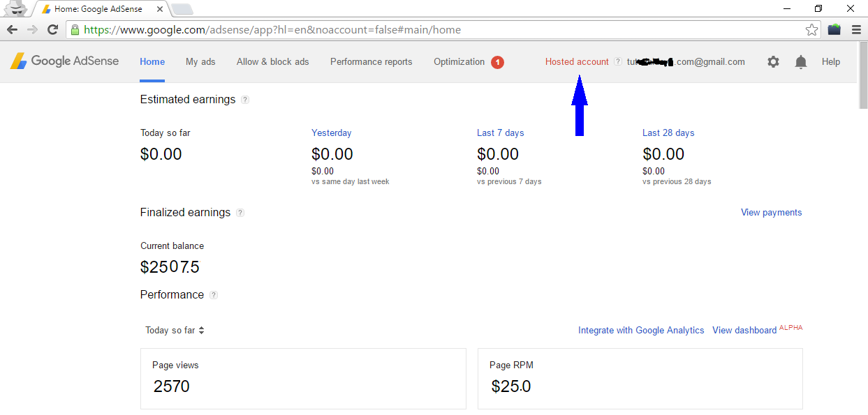Viewport: 868px width, 415px height.
Task: Click the briefcase extension icon
Action: [x=834, y=30]
